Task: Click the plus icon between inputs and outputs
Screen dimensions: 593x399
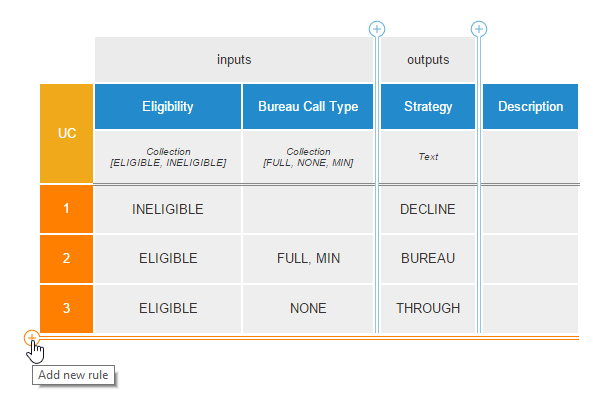Action: pyautogui.click(x=377, y=29)
